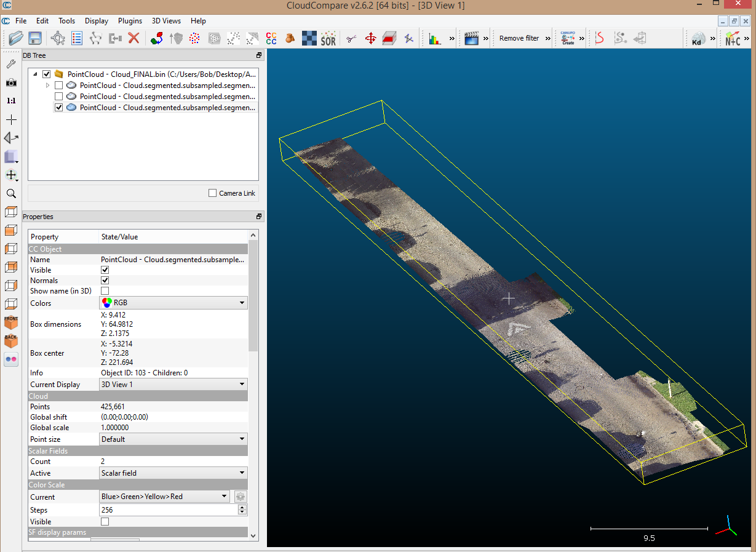Open the 3D Views menu

[x=167, y=21]
